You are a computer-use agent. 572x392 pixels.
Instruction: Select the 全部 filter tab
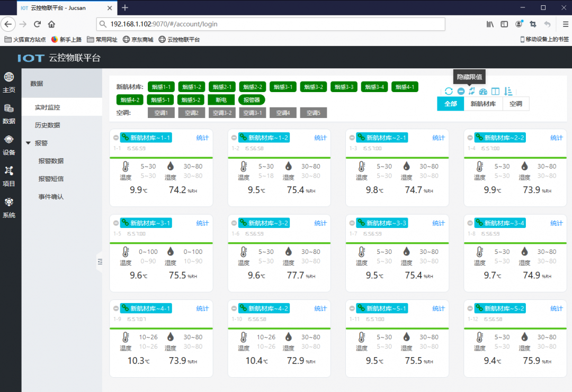451,104
